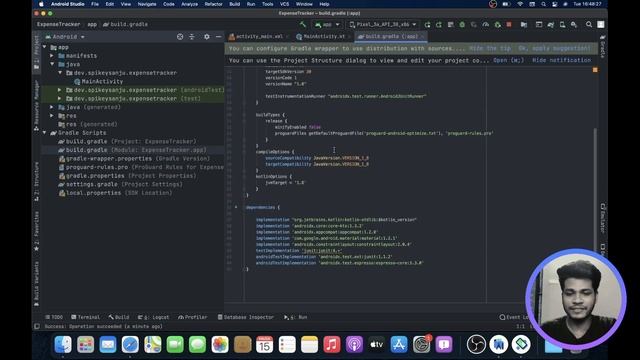Open the Refactor menu
This screenshot has height=360, width=640.
(x=213, y=4)
